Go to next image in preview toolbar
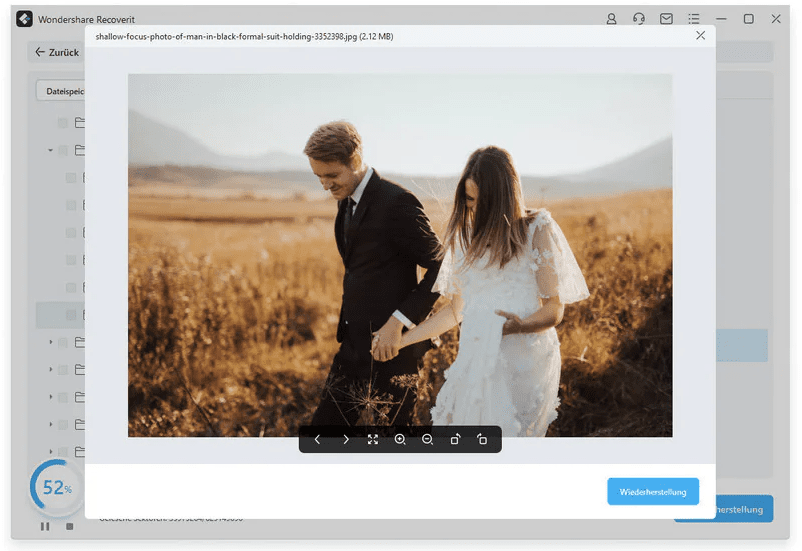Image resolution: width=802 pixels, height=551 pixels. pos(345,440)
